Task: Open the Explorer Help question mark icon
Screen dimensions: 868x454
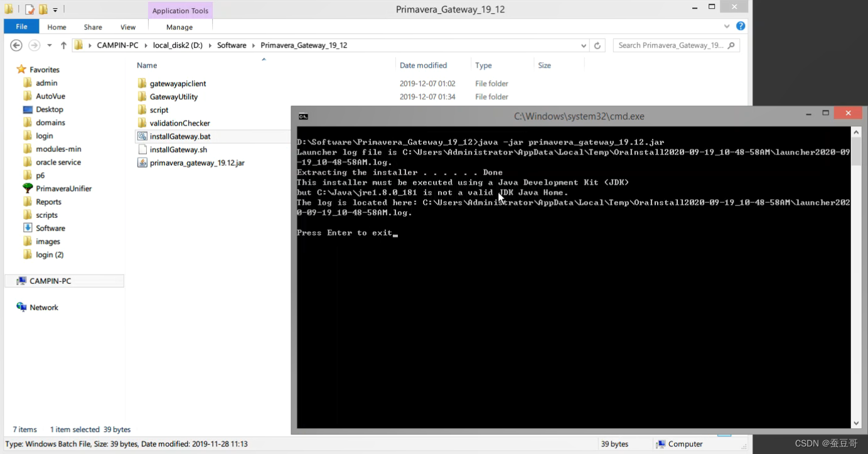Action: [741, 26]
